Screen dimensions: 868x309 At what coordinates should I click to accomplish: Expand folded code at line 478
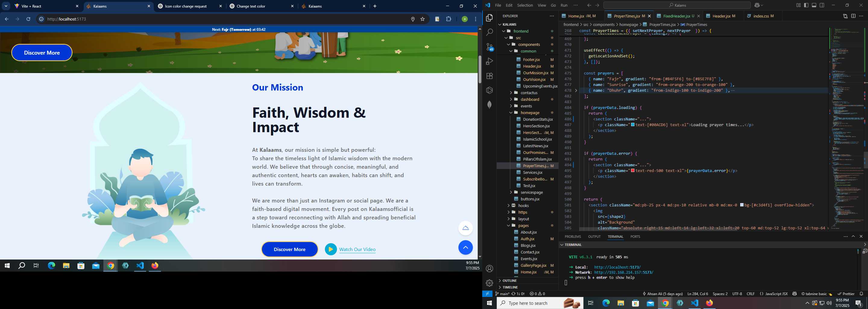(x=576, y=91)
